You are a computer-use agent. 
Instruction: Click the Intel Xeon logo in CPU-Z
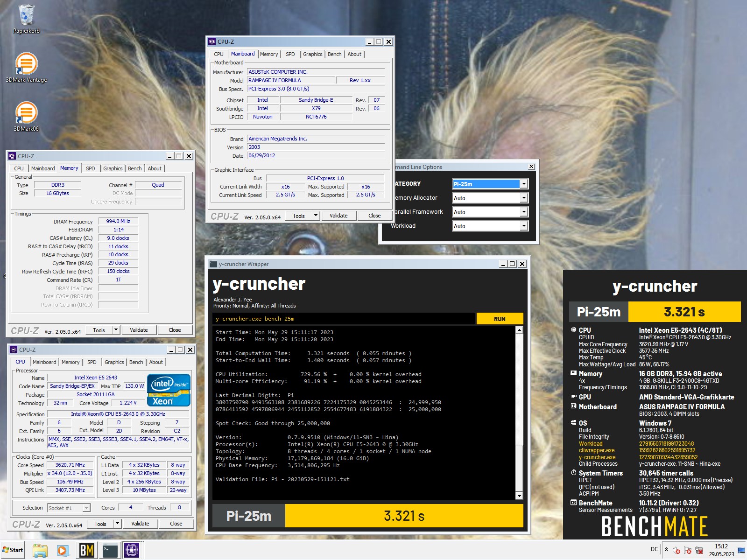point(169,390)
